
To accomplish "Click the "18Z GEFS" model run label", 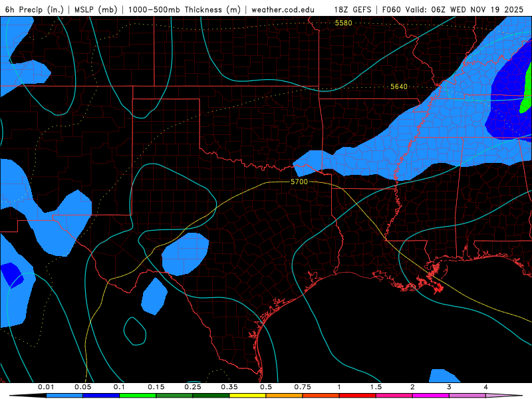I will pyautogui.click(x=352, y=10).
